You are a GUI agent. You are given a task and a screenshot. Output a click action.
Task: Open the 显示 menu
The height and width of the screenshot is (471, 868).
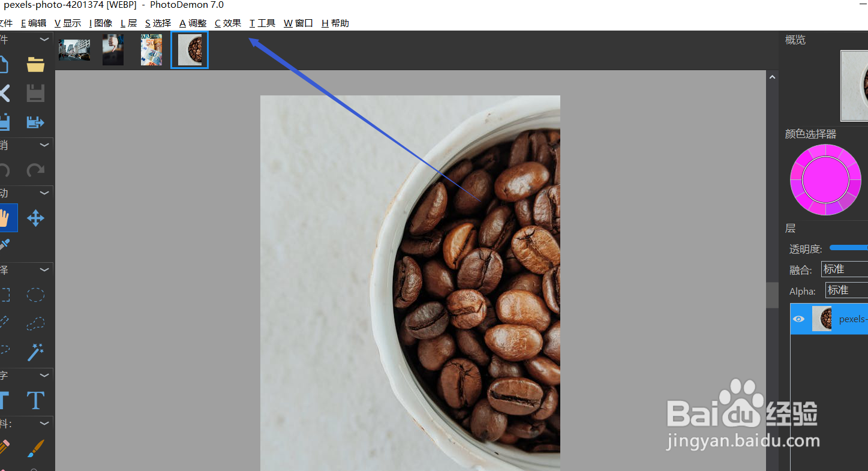[x=68, y=23]
